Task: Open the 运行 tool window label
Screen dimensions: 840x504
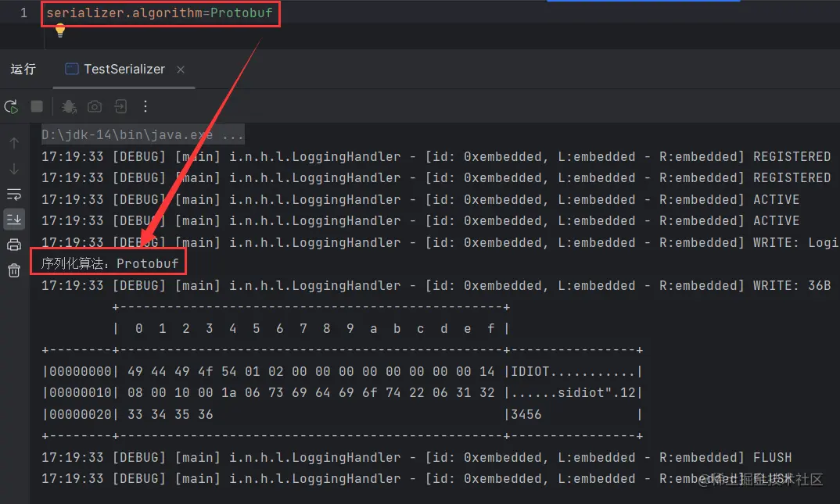Action: 23,69
